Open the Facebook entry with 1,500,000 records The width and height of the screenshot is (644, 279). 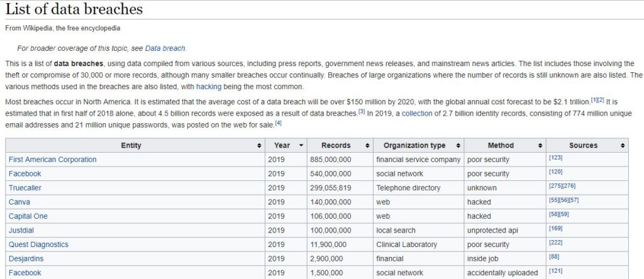coord(25,273)
